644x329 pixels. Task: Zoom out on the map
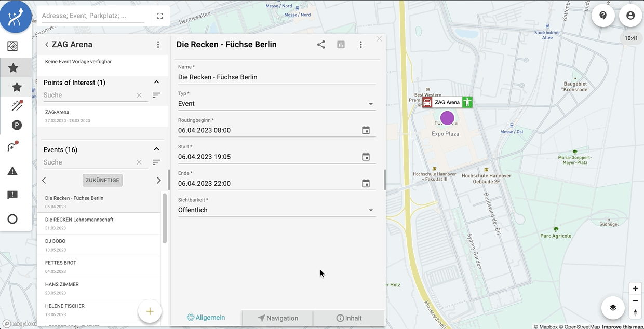(635, 300)
